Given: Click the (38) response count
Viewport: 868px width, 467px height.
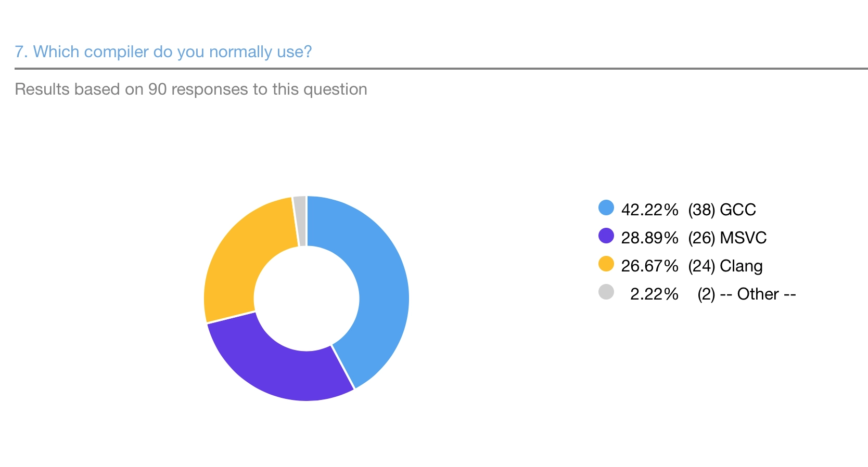Looking at the screenshot, I should [x=701, y=210].
